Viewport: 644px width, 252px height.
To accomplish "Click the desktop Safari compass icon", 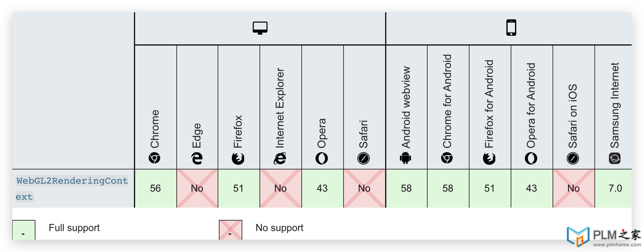I will click(364, 158).
